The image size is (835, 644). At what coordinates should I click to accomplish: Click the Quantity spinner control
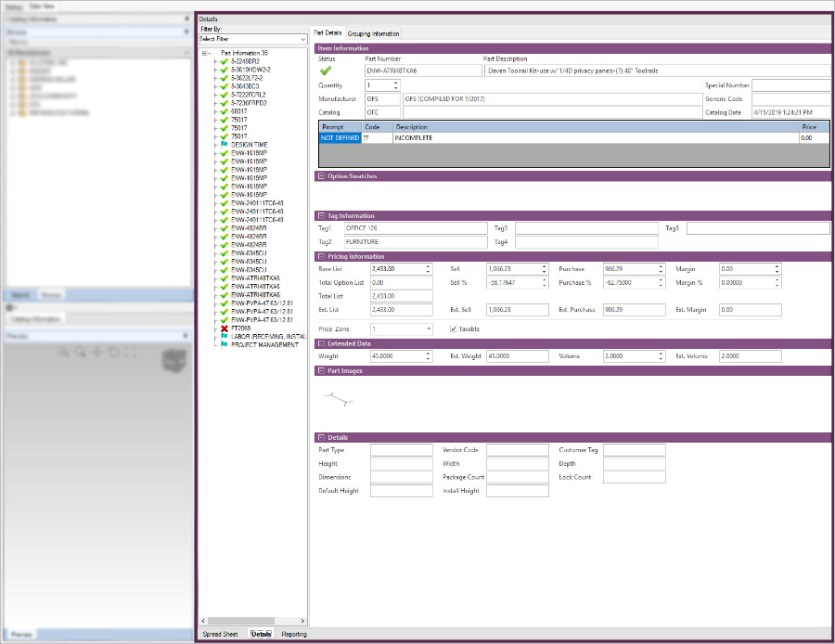tap(395, 85)
